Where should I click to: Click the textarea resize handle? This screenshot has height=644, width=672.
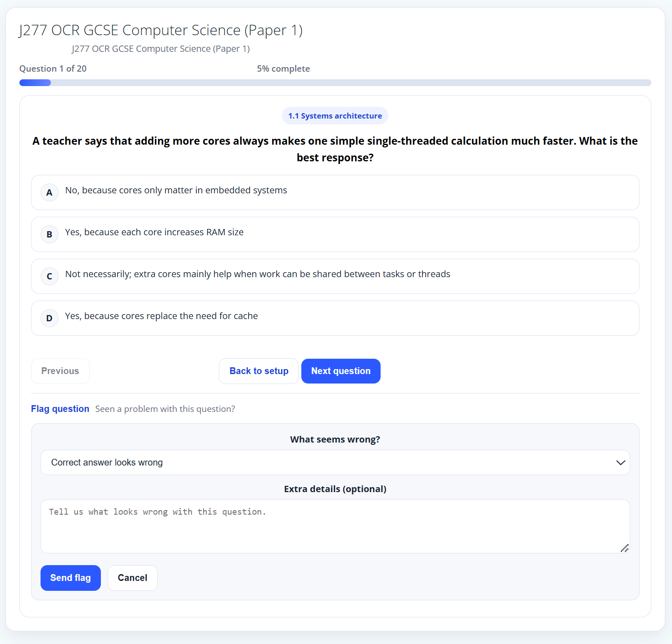pyautogui.click(x=625, y=548)
